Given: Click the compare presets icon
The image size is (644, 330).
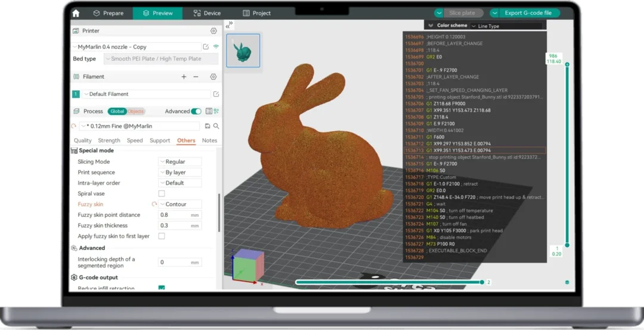Looking at the screenshot, I should [x=216, y=111].
